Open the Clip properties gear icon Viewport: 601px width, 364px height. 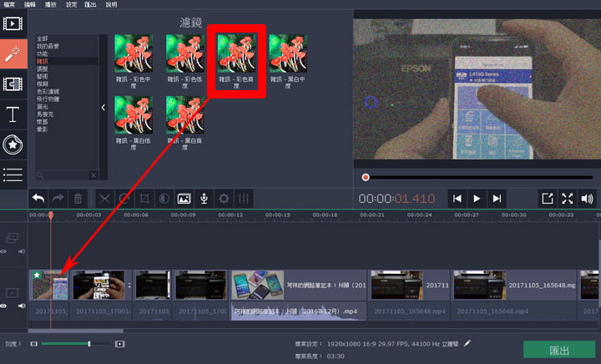click(x=224, y=199)
